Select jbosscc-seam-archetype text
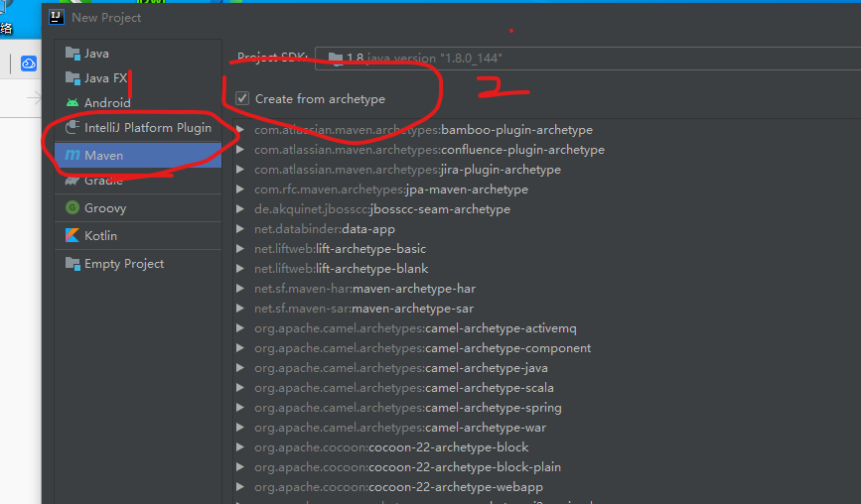 pyautogui.click(x=440, y=209)
